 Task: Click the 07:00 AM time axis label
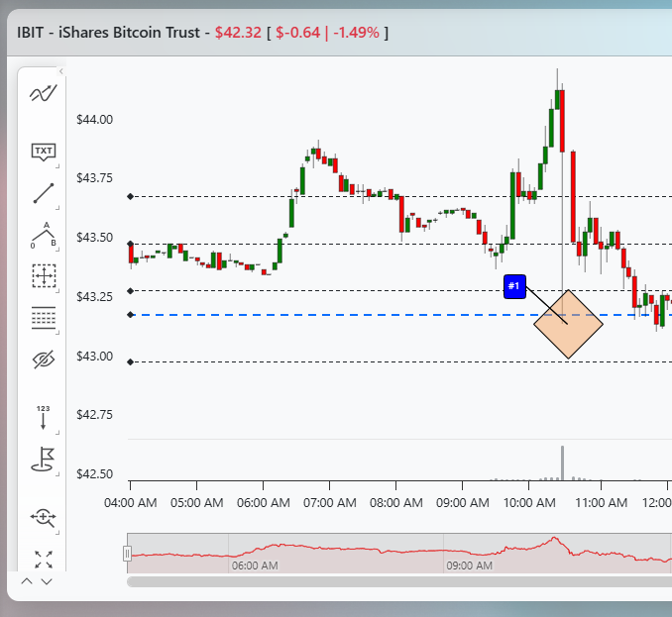(x=330, y=503)
